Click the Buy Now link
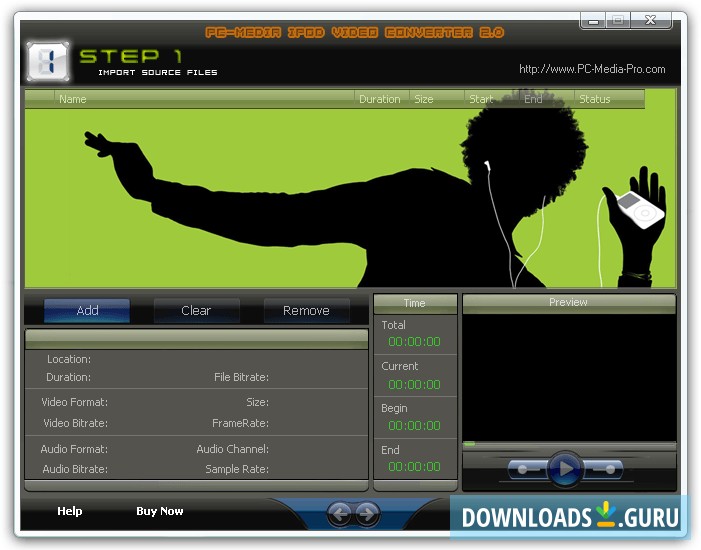 tap(160, 511)
